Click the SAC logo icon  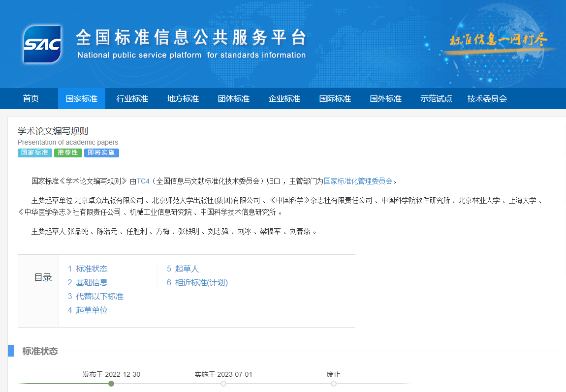click(x=42, y=44)
